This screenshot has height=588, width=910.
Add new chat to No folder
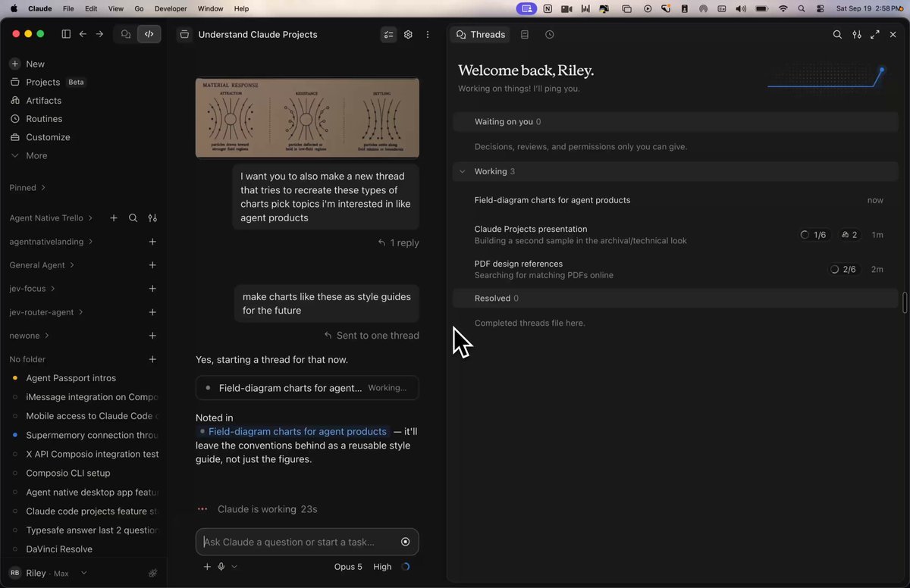[x=152, y=359]
